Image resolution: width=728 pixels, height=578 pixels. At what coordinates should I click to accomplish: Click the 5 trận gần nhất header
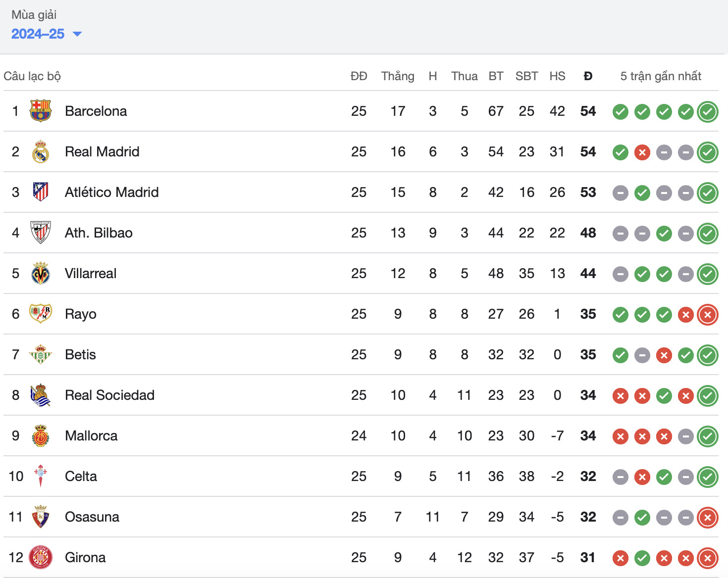pyautogui.click(x=661, y=76)
